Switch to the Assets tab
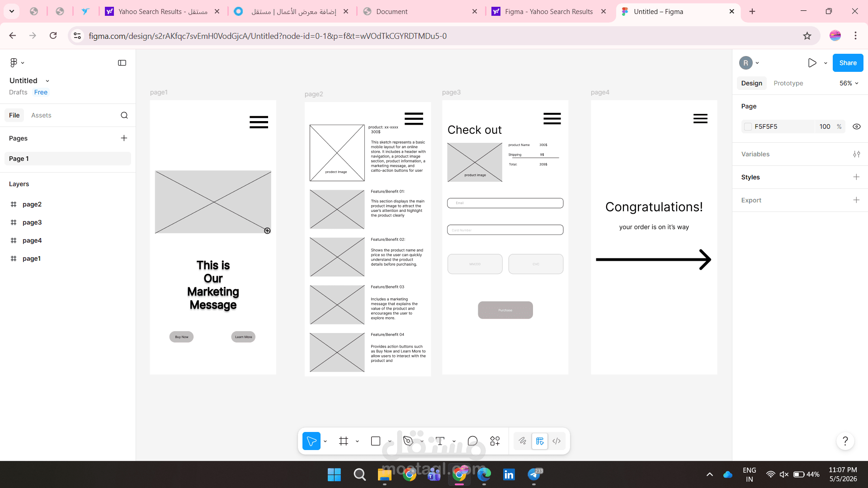Viewport: 868px width, 488px height. click(41, 115)
